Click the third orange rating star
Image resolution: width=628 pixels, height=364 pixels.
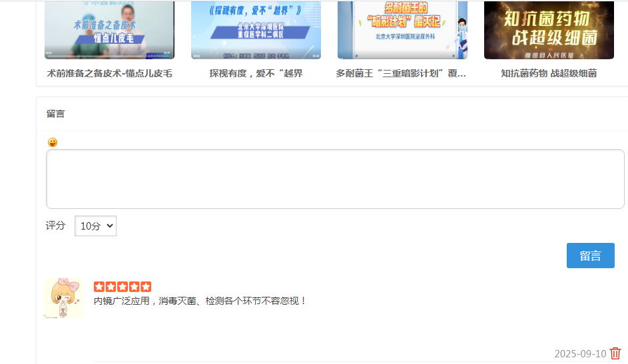click(123, 287)
